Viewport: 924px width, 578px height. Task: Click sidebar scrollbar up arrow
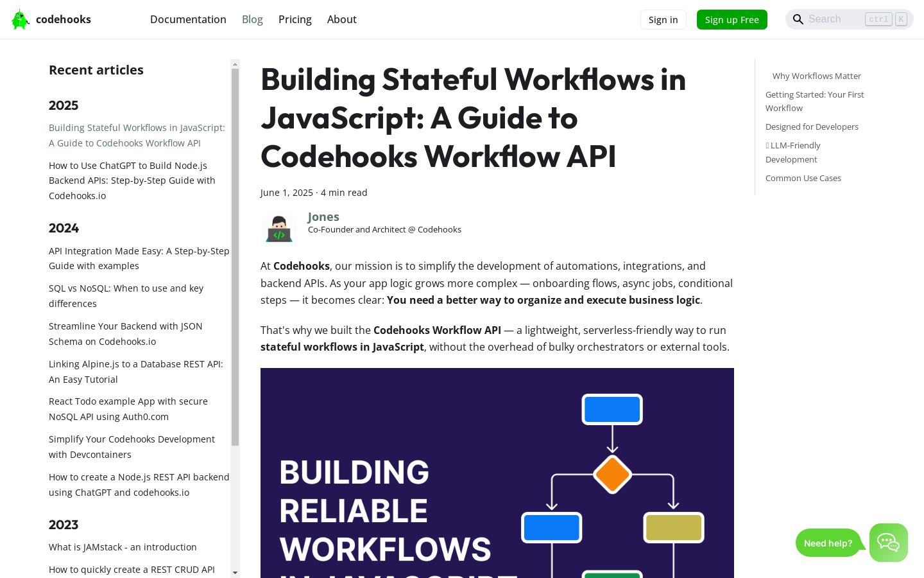pos(235,64)
